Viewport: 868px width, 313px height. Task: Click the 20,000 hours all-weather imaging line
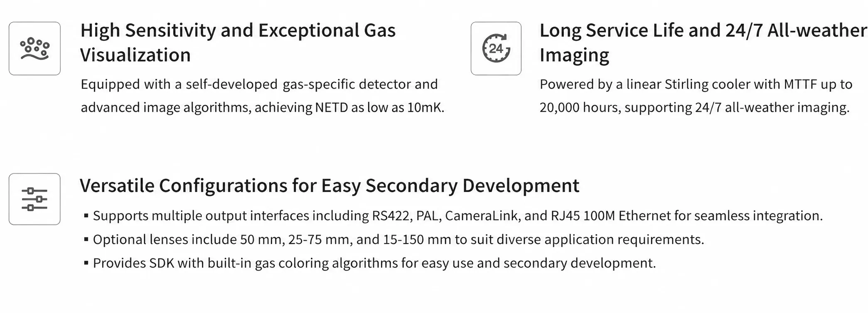pyautogui.click(x=694, y=108)
